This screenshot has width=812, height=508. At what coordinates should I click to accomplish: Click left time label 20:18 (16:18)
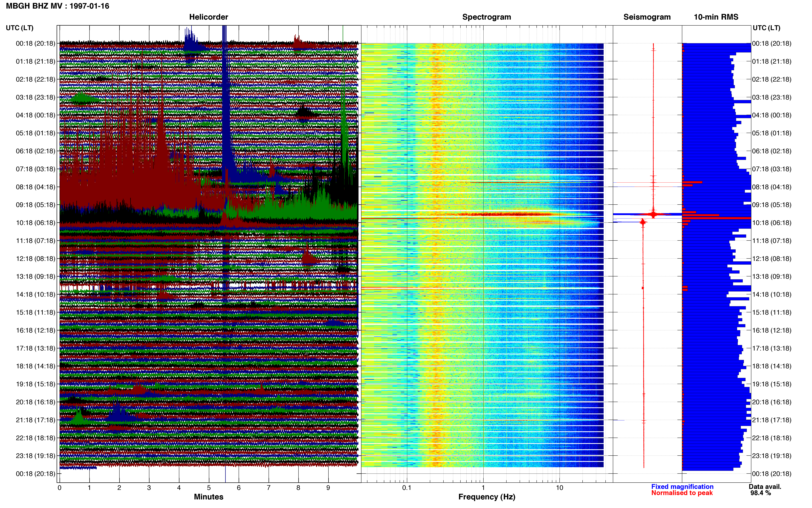tap(36, 402)
